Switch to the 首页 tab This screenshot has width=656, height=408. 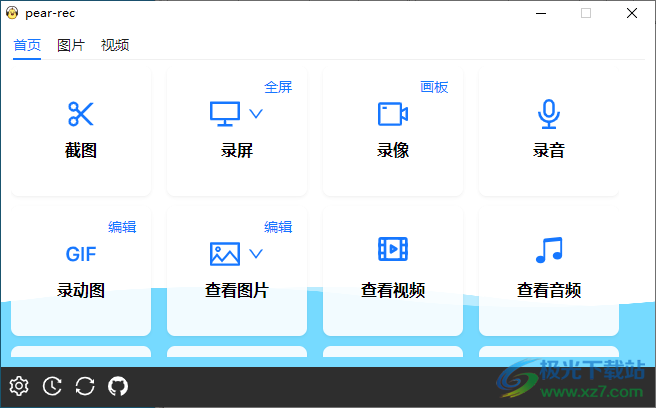[27, 45]
